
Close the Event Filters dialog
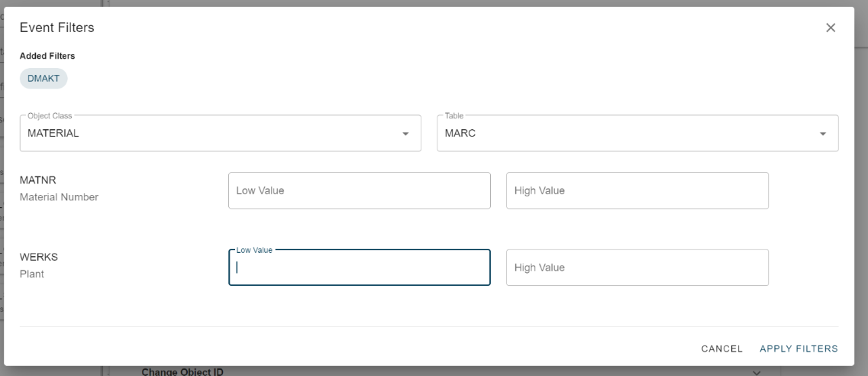831,28
